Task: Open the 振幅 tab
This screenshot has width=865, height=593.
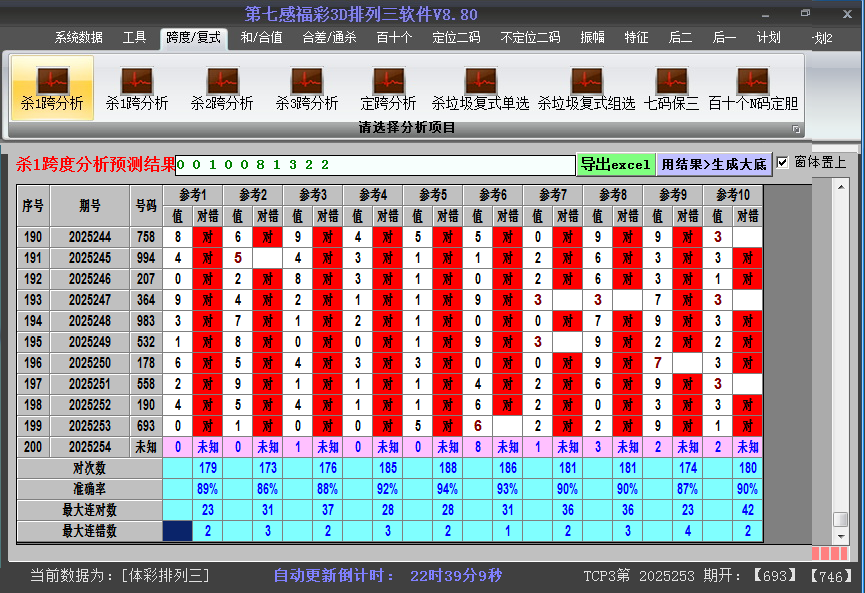Action: click(x=593, y=38)
